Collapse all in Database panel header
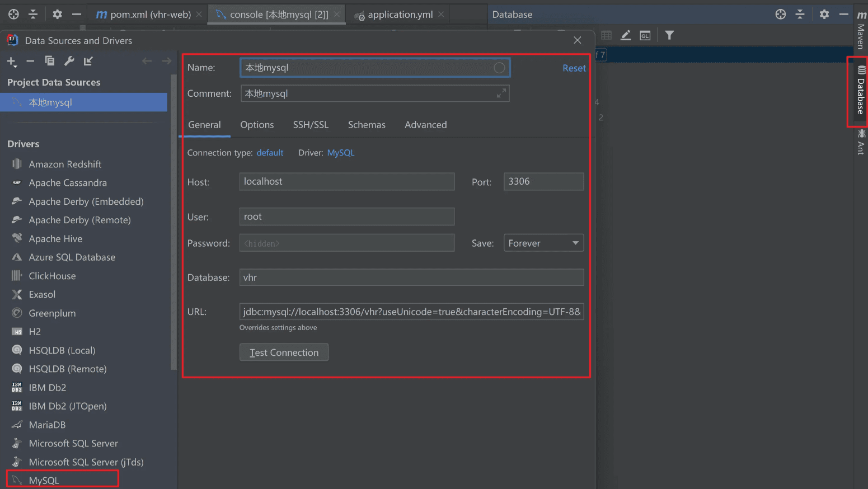Image resolution: width=868 pixels, height=489 pixels. 800,14
